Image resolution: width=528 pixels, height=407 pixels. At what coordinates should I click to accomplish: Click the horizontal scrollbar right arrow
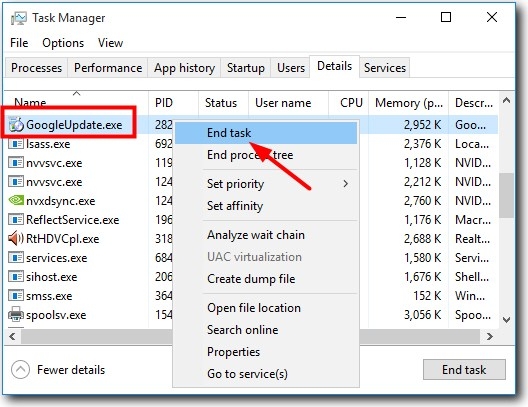[x=490, y=336]
